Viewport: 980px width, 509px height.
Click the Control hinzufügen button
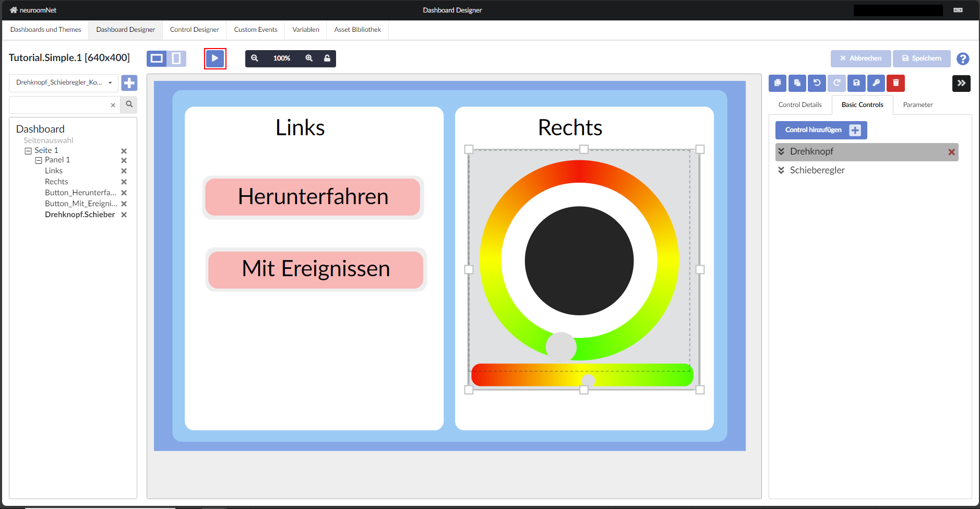pos(821,130)
